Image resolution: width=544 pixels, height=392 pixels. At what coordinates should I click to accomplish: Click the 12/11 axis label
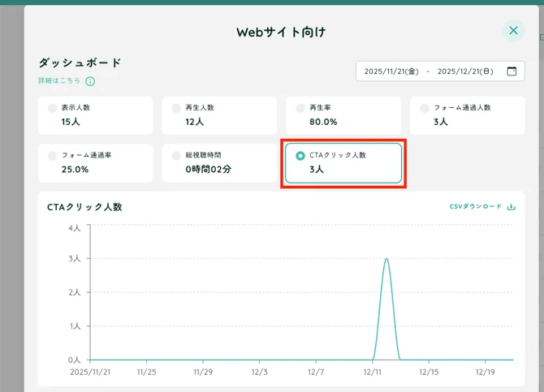click(372, 373)
